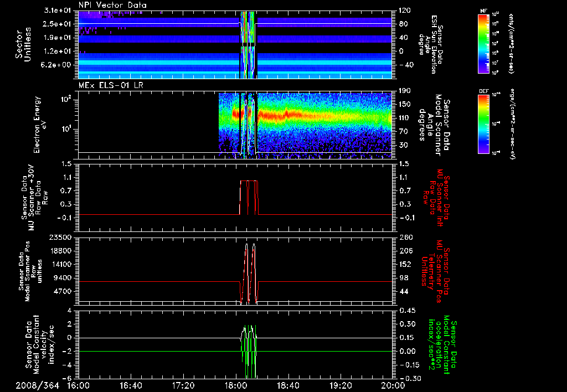Viewport: 567px width, 392px height.
Task: Click the "MU Scanner +30V Raw Data" axis label
Action: pyautogui.click(x=34, y=198)
